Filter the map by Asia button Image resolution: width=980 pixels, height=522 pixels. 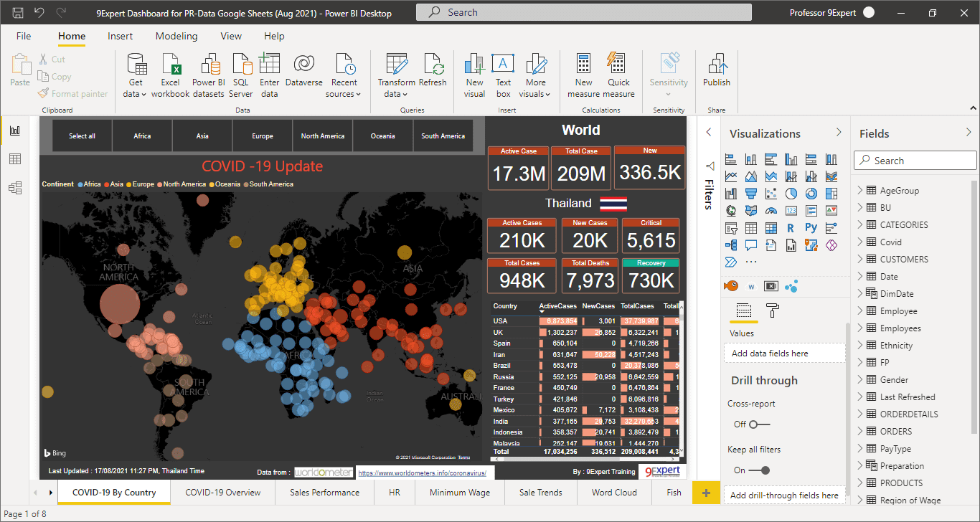tap(202, 136)
